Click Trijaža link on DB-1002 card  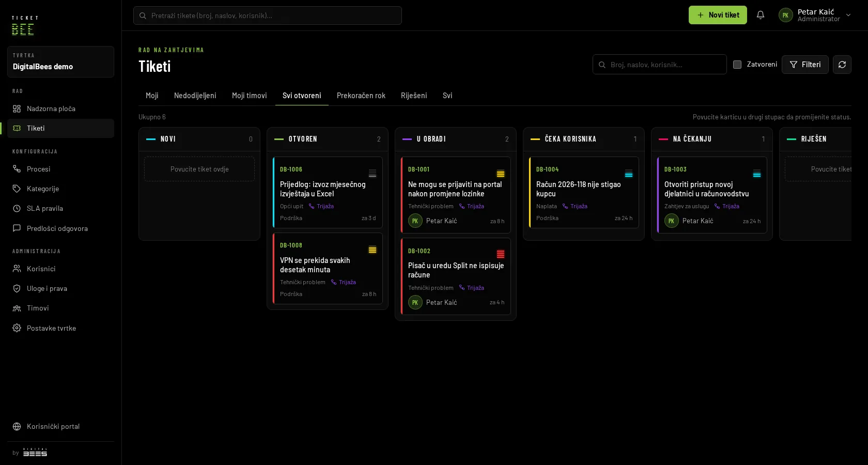click(472, 288)
